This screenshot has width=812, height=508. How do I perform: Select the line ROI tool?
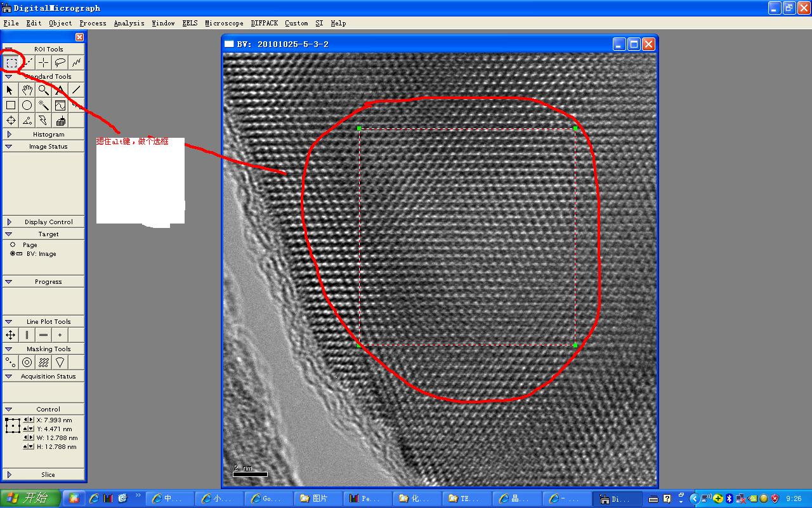27,62
